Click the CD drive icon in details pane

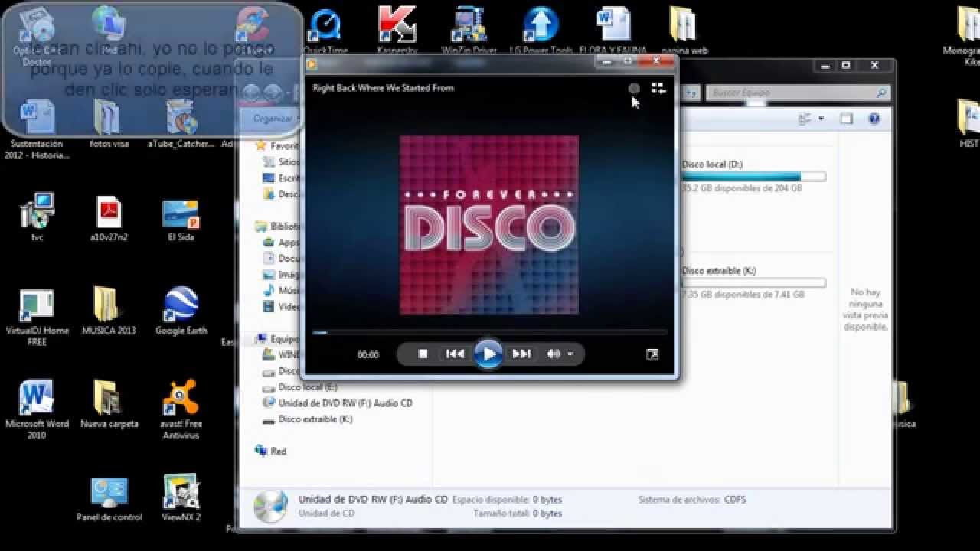270,506
